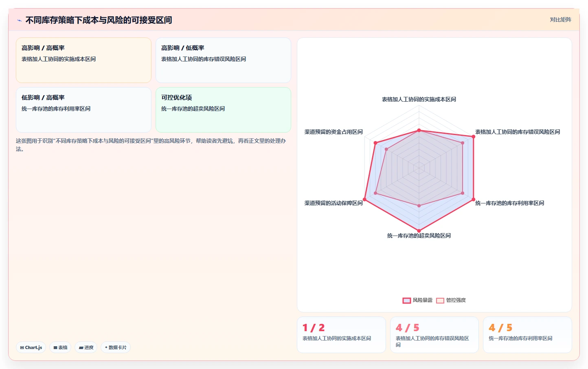
Task: Click the description paragraph starting 这张图用于识别
Action: point(151,145)
